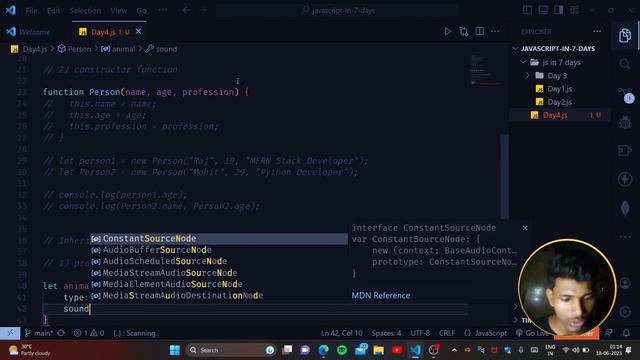
Task: Click the editor vertical scrollbar
Action: coord(504,176)
